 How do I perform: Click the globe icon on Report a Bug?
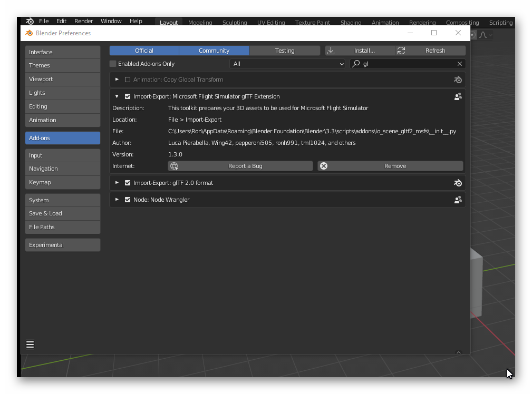174,166
